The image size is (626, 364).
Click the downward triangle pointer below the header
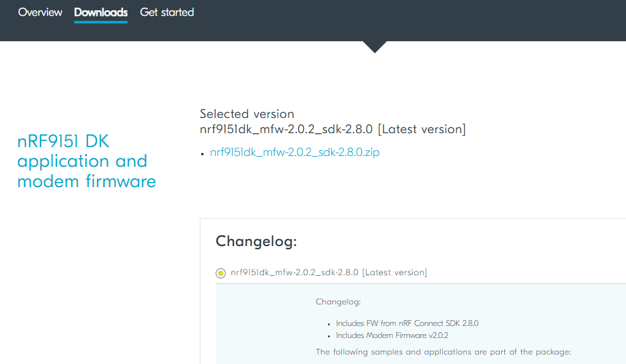tap(375, 46)
